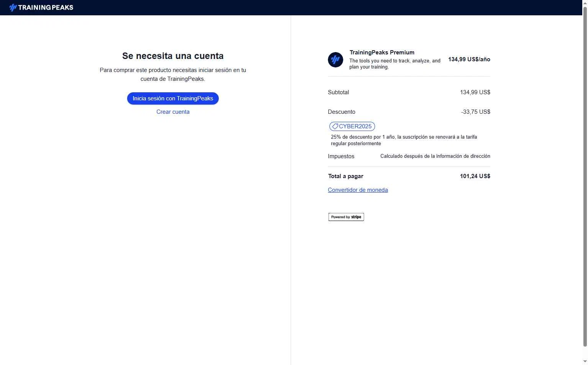
Task: Click the 'TrainingPeaks Premium' product title
Action: tap(382, 52)
